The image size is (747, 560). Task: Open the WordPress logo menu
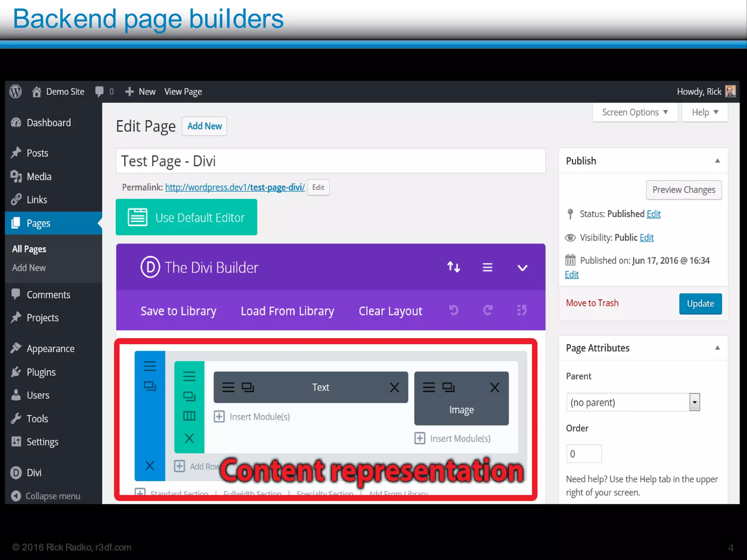[15, 92]
